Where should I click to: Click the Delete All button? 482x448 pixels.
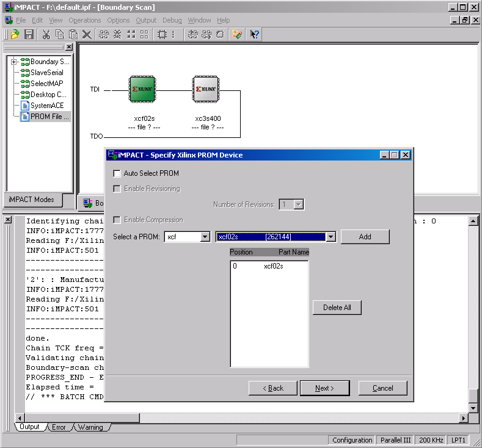pyautogui.click(x=337, y=308)
